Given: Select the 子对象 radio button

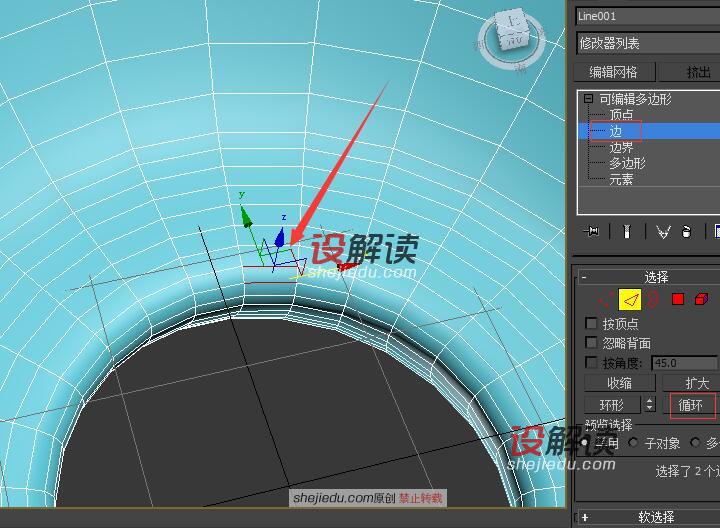Looking at the screenshot, I should click(633, 443).
